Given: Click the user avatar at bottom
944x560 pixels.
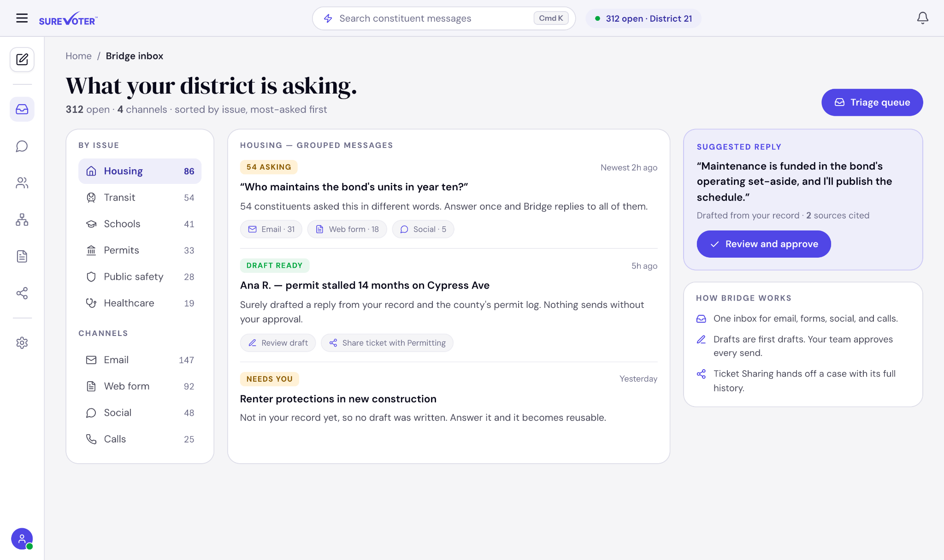Looking at the screenshot, I should pyautogui.click(x=22, y=539).
